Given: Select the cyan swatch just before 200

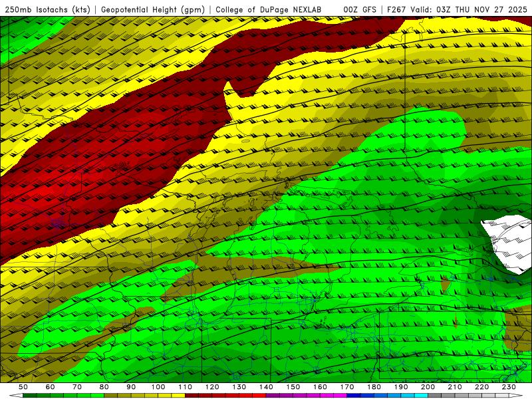Looking at the screenshot, I should point(421,396).
